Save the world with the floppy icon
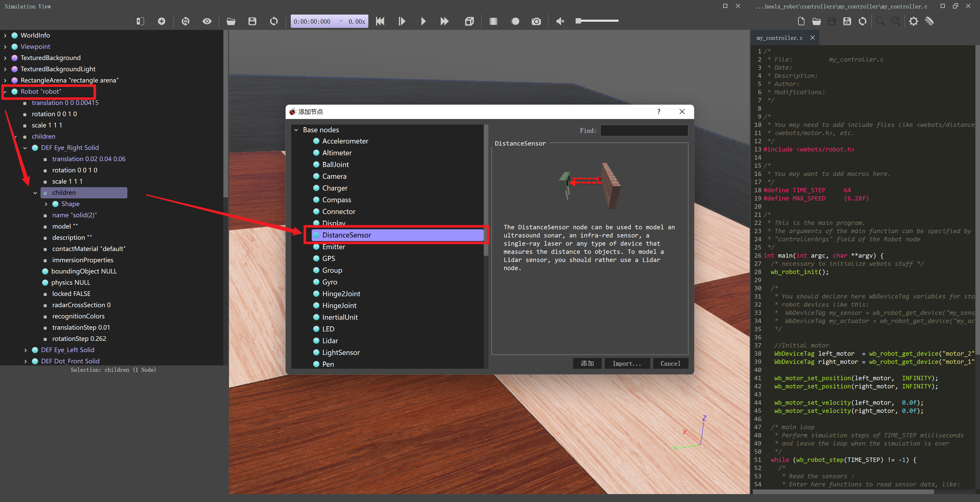The image size is (980, 502). point(252,21)
